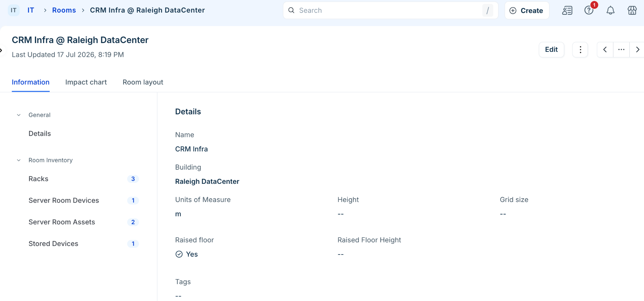The width and height of the screenshot is (644, 301).
Task: Click the Grid size label
Action: point(514,200)
